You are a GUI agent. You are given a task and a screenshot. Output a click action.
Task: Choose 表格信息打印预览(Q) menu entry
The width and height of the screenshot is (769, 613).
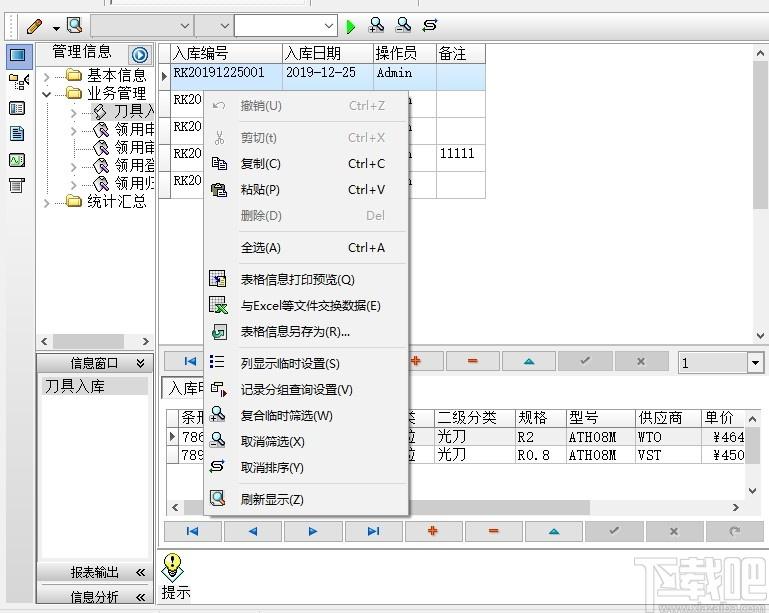click(307, 280)
